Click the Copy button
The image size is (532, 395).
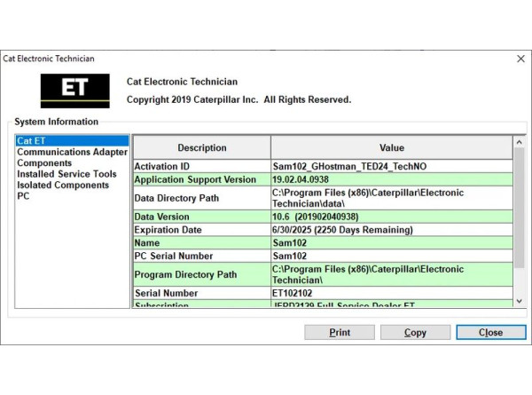pyautogui.click(x=415, y=333)
